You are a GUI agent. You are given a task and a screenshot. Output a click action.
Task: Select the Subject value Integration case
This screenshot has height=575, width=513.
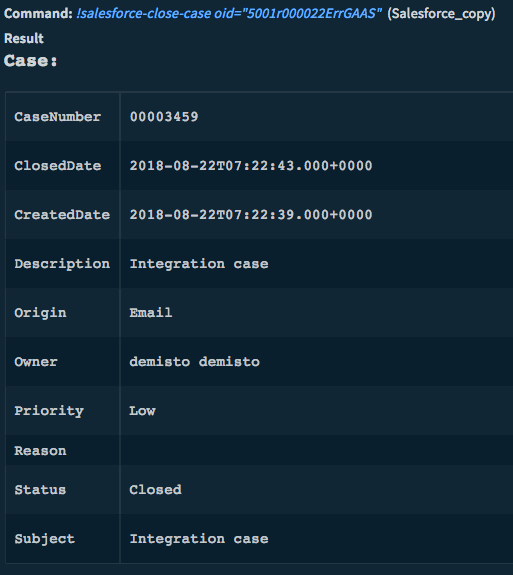[199, 539]
